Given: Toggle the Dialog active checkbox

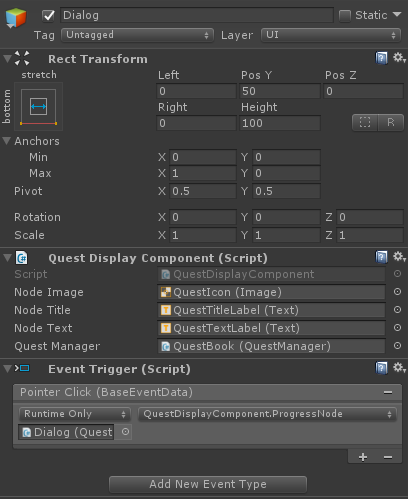Looking at the screenshot, I should tap(49, 15).
